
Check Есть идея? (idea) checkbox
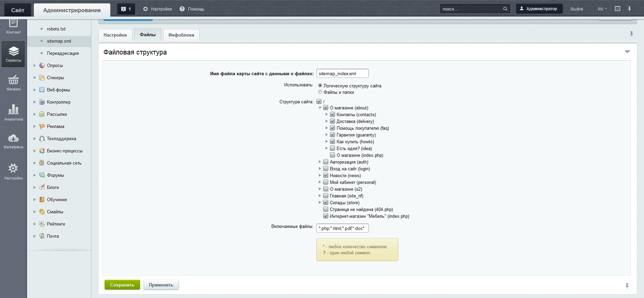[x=333, y=148]
